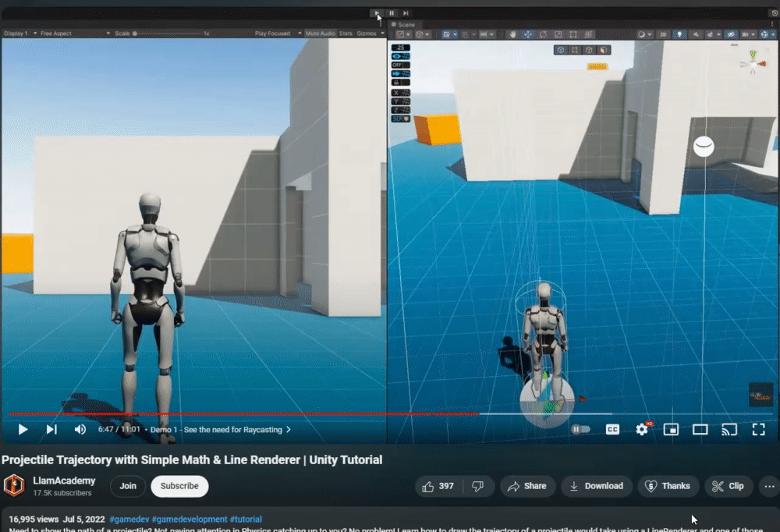The height and width of the screenshot is (532, 780).
Task: Click the red YouTube progress bar
Action: [243, 413]
